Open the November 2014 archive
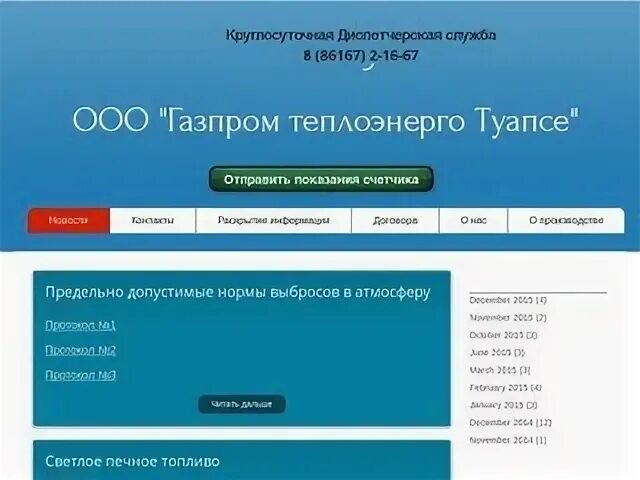The width and height of the screenshot is (640, 480). click(508, 440)
